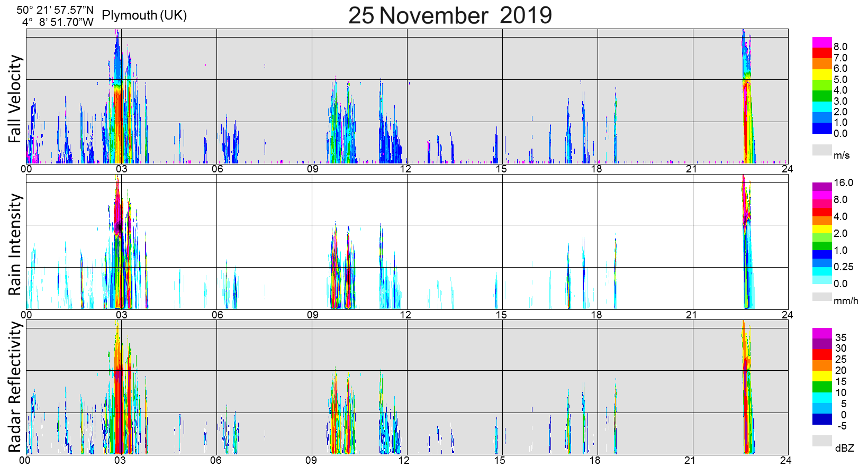Click the 24 tick under Fall Velocity plot

click(x=787, y=169)
